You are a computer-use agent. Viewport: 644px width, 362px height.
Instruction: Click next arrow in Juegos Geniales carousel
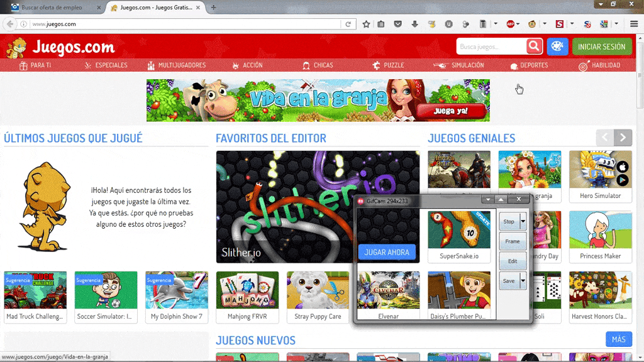pos(623,138)
